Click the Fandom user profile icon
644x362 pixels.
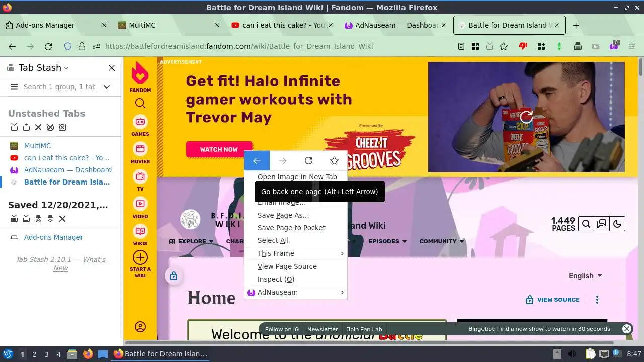pos(140,327)
